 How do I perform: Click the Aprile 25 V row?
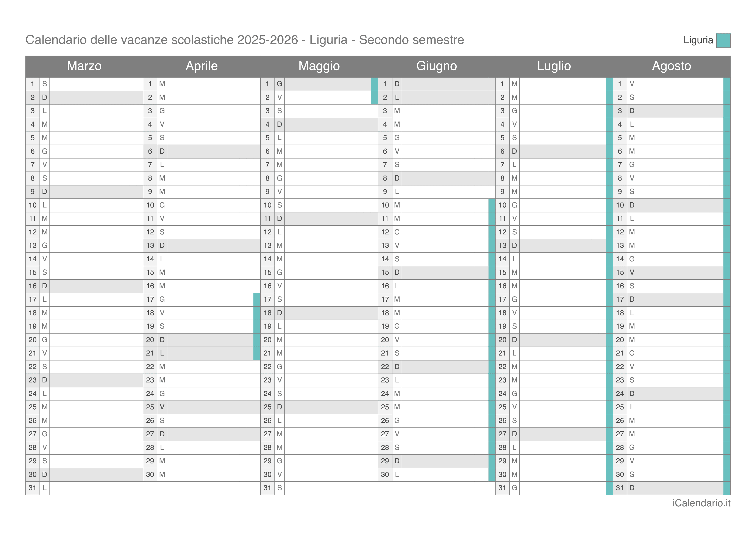tap(201, 407)
